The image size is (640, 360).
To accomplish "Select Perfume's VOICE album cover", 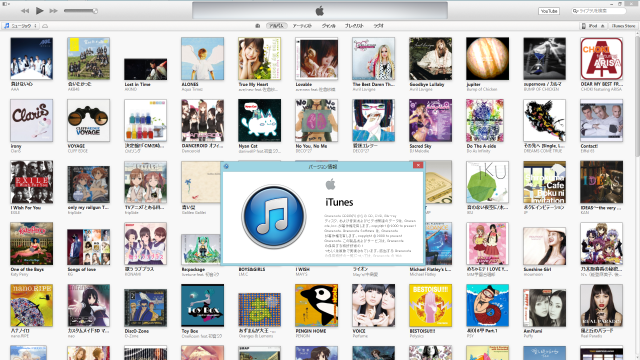I will tap(373, 306).
